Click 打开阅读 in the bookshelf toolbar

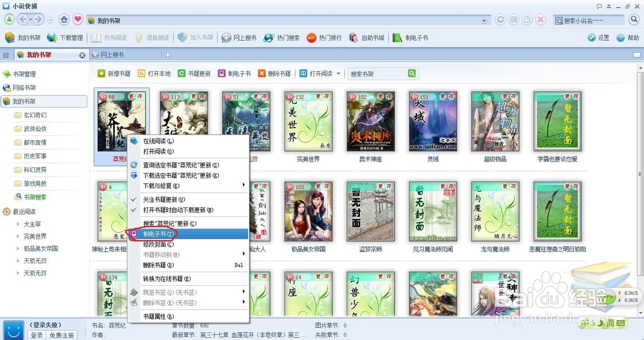point(316,73)
